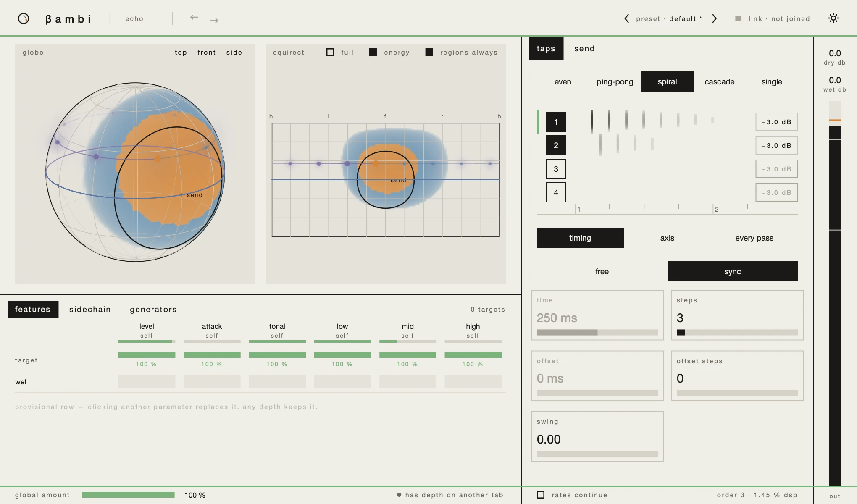The image size is (857, 504).
Task: Adjust the offset steps slider
Action: click(x=737, y=393)
